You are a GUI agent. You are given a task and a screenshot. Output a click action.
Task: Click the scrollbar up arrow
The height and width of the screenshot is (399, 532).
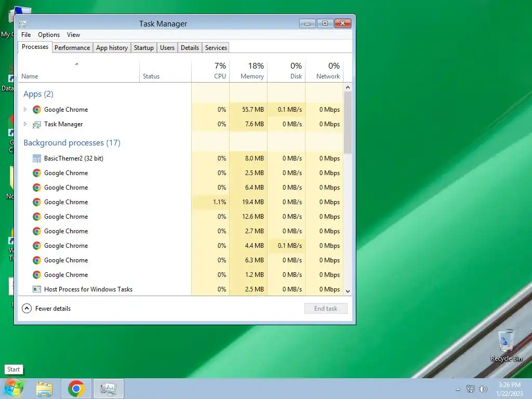pos(348,87)
